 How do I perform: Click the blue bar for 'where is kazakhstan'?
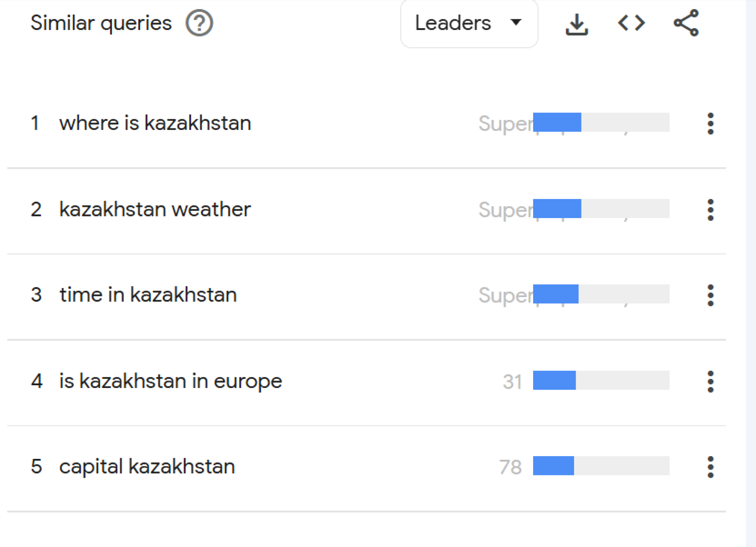tap(557, 122)
